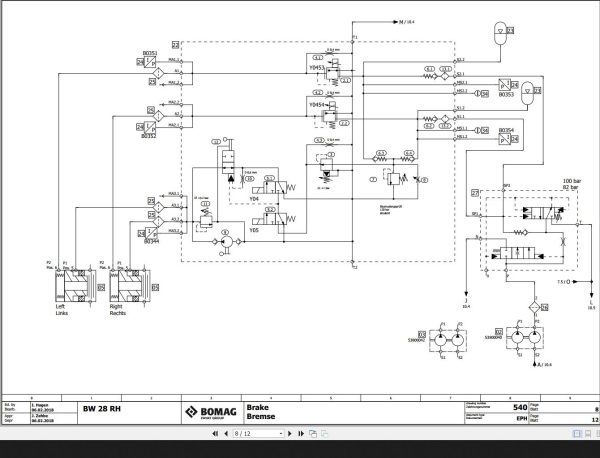Click the "BW 28 RH" title text
Image resolution: width=600 pixels, height=458 pixels.
pyautogui.click(x=102, y=409)
